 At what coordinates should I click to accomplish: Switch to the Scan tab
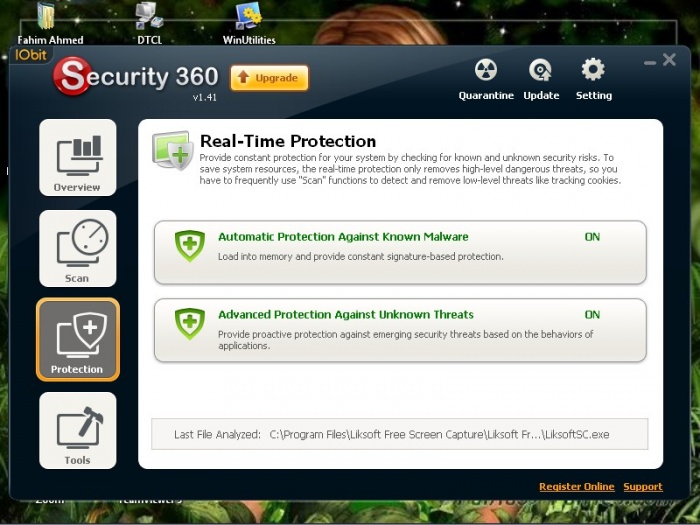click(x=78, y=248)
